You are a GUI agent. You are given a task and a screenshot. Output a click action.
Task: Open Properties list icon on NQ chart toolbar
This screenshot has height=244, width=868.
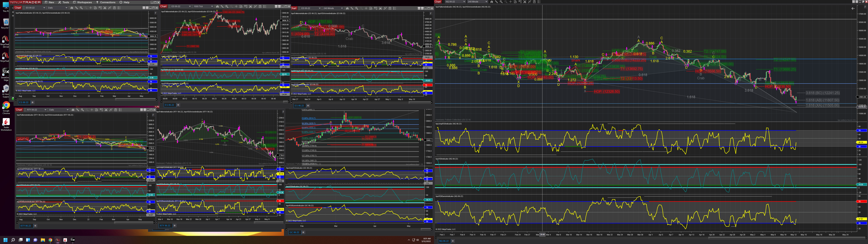point(539,2)
